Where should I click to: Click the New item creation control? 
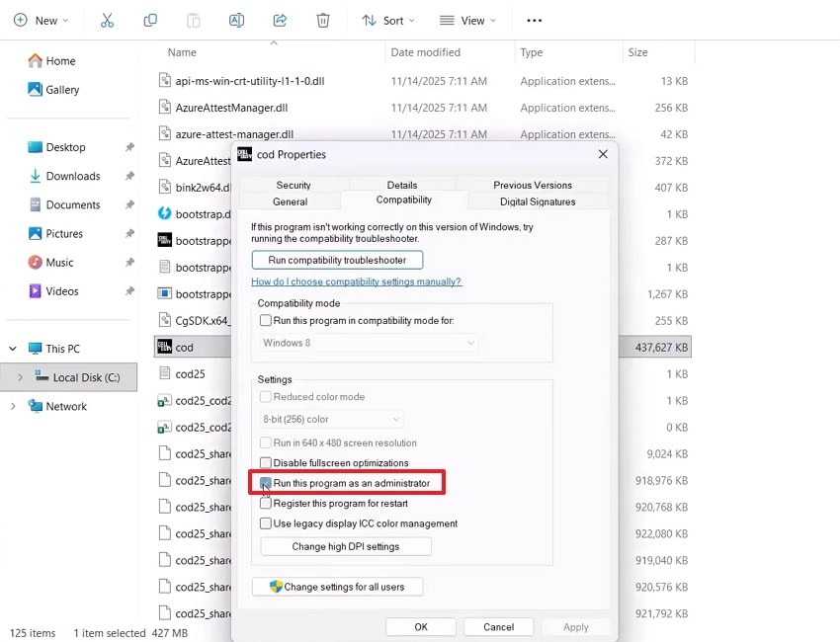[x=41, y=20]
